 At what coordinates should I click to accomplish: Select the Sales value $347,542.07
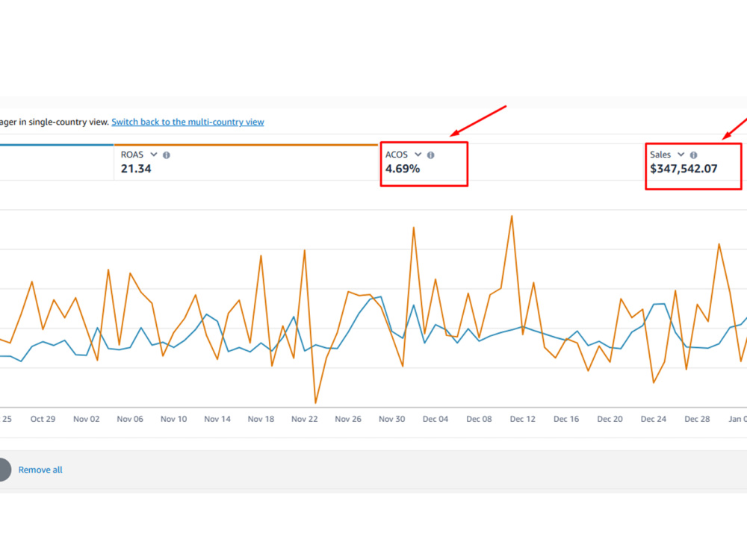coord(684,169)
